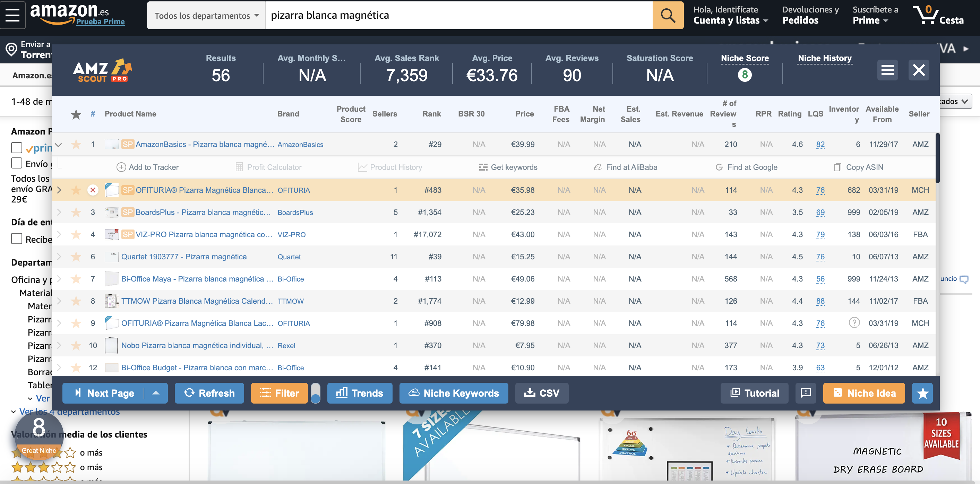This screenshot has height=484, width=980.
Task: Open Product History chart
Action: point(390,167)
